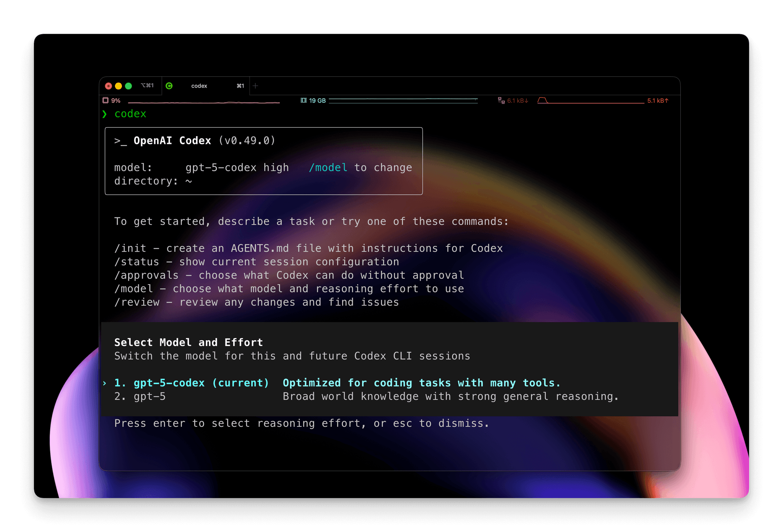Click the memory usage bar graph

[403, 100]
